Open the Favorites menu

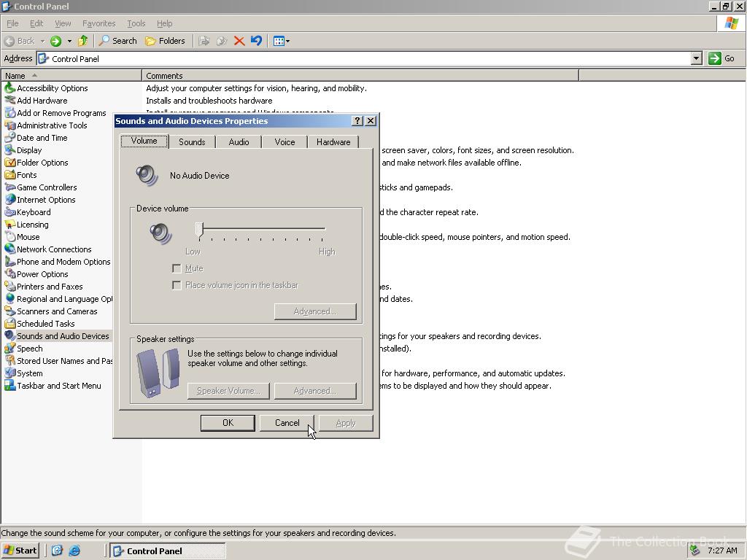pos(98,23)
